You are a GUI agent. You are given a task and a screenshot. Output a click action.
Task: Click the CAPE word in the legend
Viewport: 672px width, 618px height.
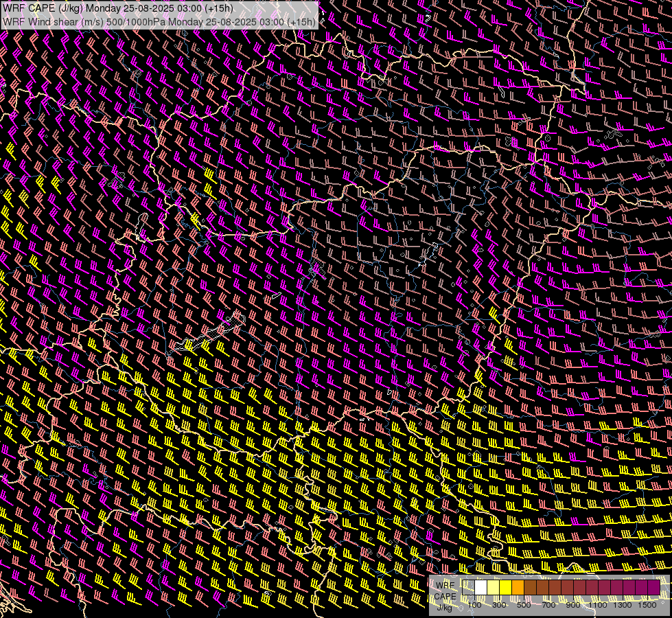point(445,596)
